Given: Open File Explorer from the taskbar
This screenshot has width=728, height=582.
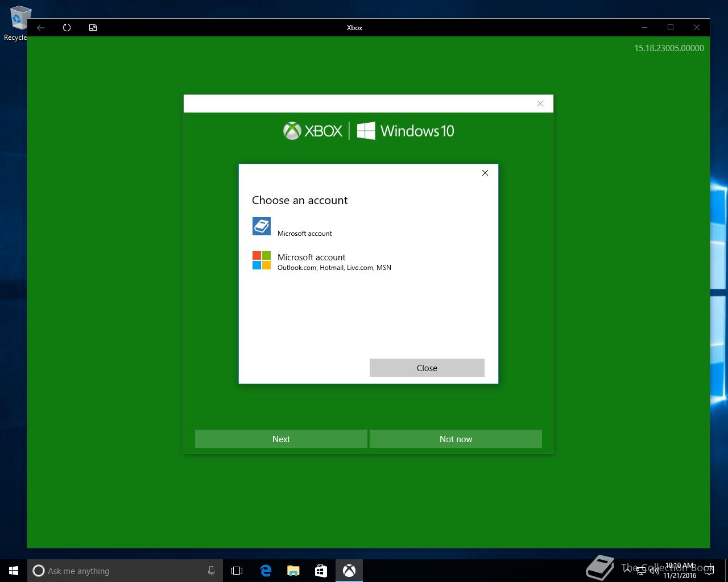Looking at the screenshot, I should click(x=293, y=571).
